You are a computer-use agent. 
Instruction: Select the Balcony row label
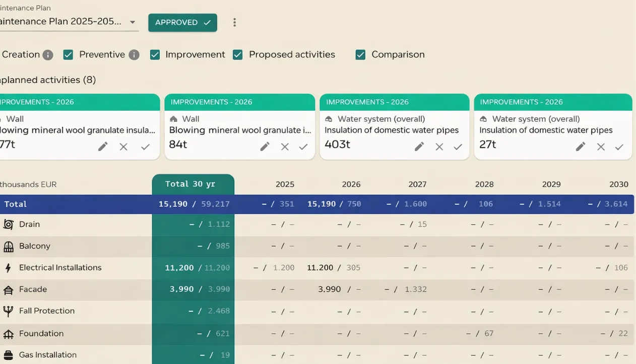(35, 246)
